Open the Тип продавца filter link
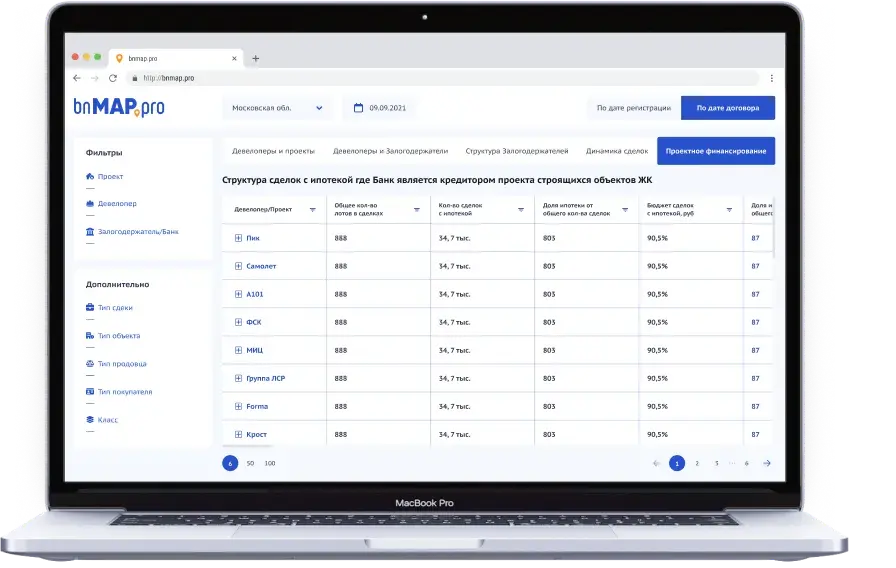The image size is (896, 568). point(122,363)
